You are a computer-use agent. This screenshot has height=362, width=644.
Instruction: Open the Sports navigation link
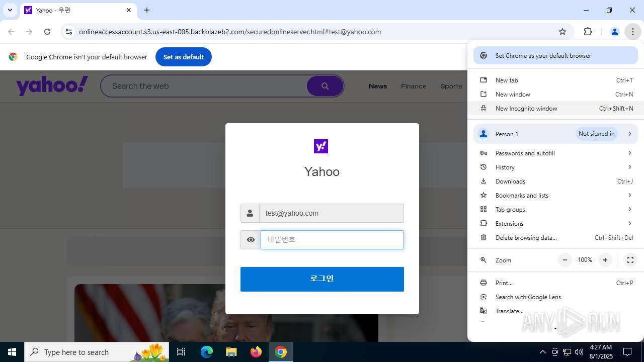tap(451, 86)
